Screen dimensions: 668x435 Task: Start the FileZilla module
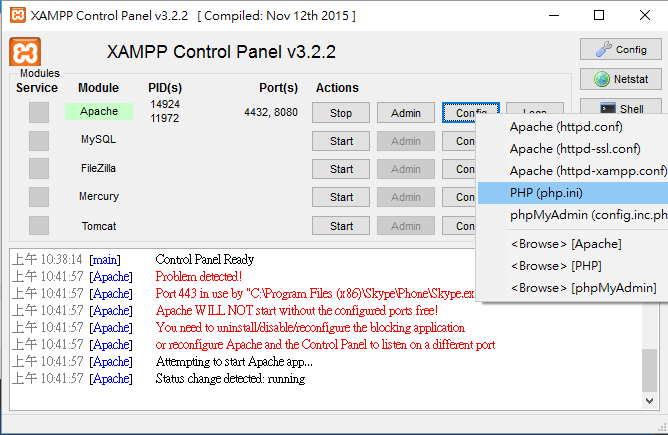(341, 169)
